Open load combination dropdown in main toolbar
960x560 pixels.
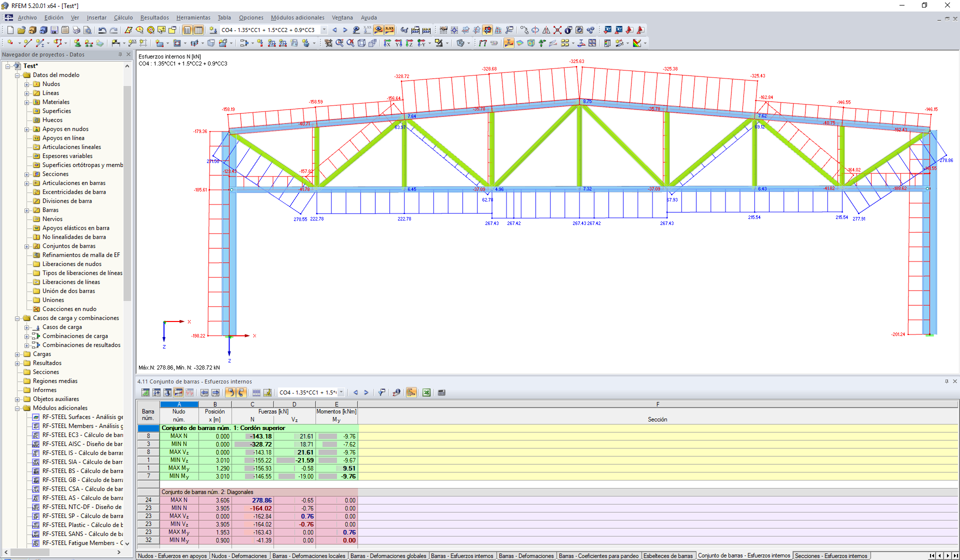click(324, 30)
